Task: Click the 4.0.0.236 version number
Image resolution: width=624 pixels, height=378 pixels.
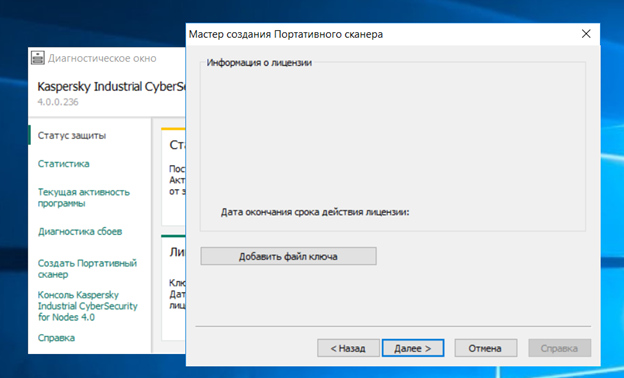Action: 58,102
